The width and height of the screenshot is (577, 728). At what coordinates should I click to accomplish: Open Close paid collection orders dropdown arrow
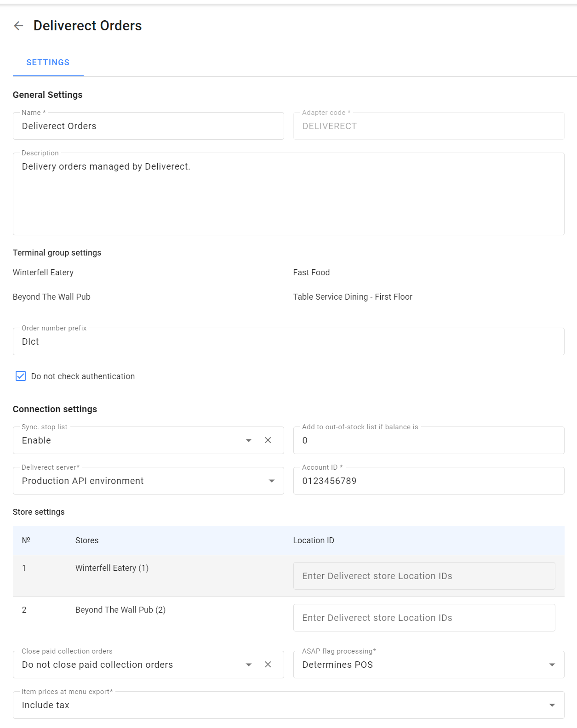[x=249, y=665]
